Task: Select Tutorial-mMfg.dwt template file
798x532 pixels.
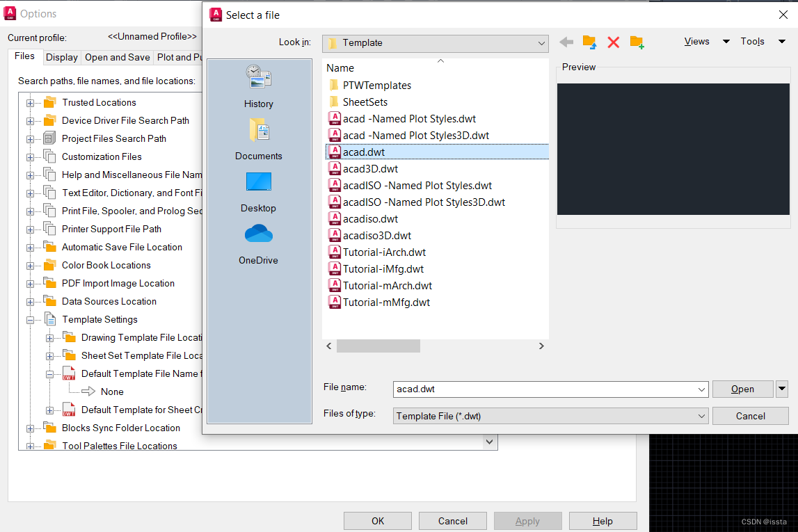Action: (x=386, y=303)
